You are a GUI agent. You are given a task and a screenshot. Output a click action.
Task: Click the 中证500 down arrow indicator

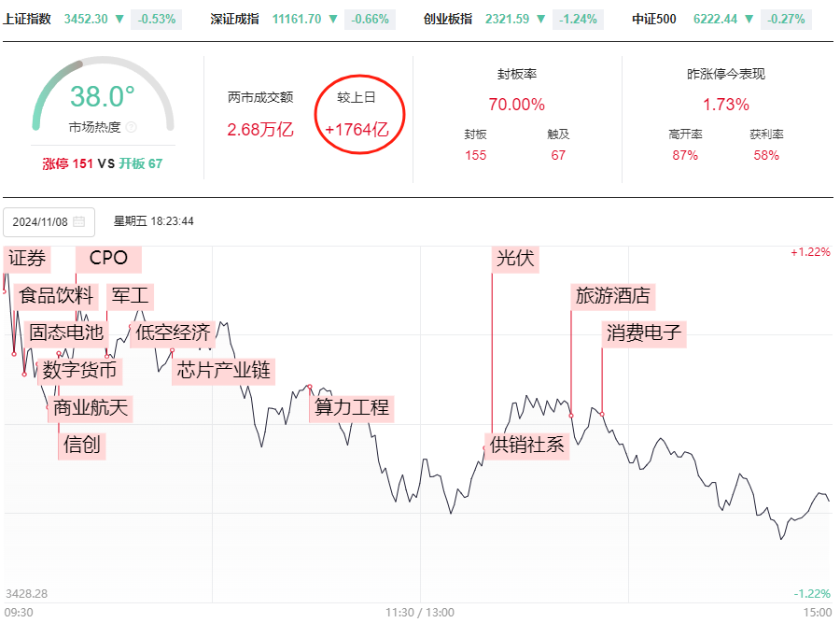point(749,19)
